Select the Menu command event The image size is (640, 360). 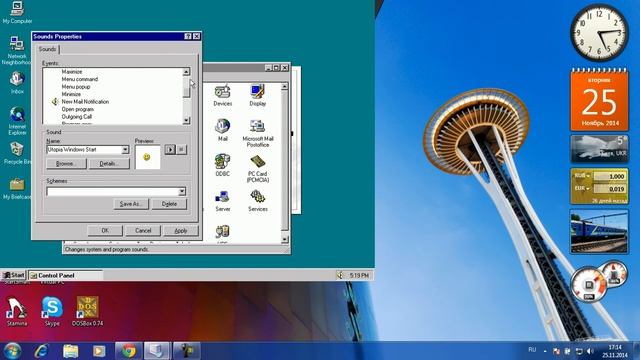pos(80,79)
